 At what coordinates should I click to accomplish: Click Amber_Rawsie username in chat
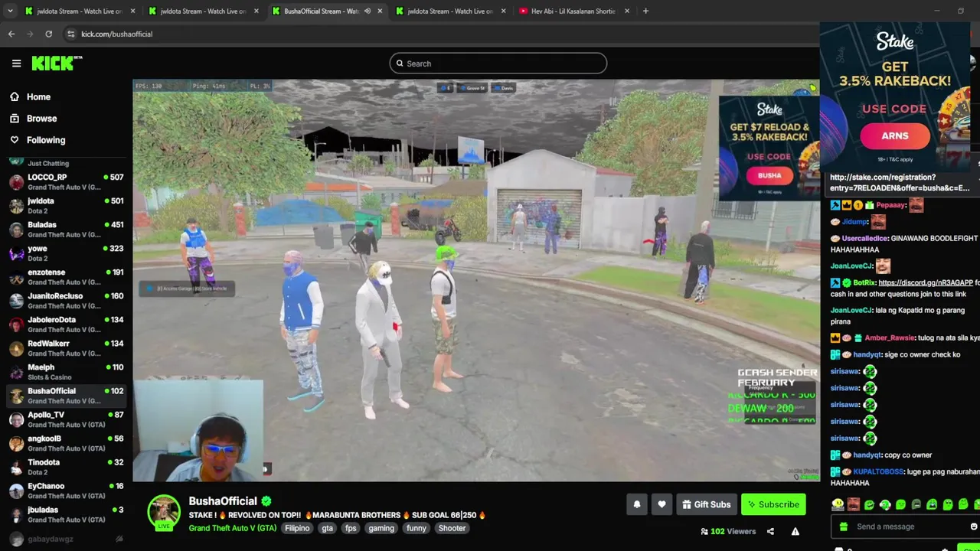click(x=890, y=337)
